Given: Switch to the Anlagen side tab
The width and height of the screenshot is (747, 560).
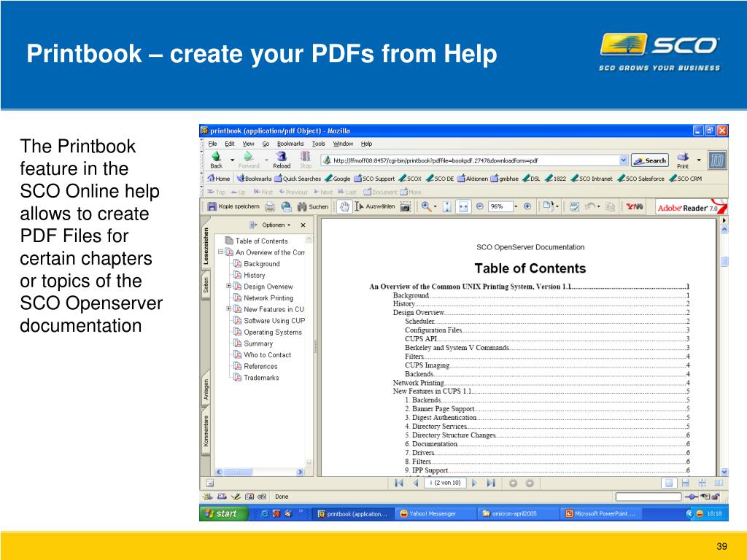Looking at the screenshot, I should click(x=206, y=389).
